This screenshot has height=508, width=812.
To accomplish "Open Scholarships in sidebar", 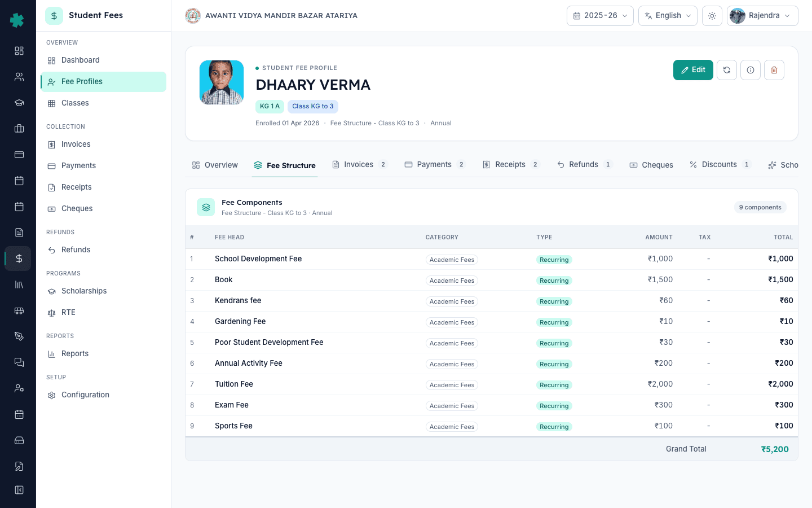I will pos(103,291).
